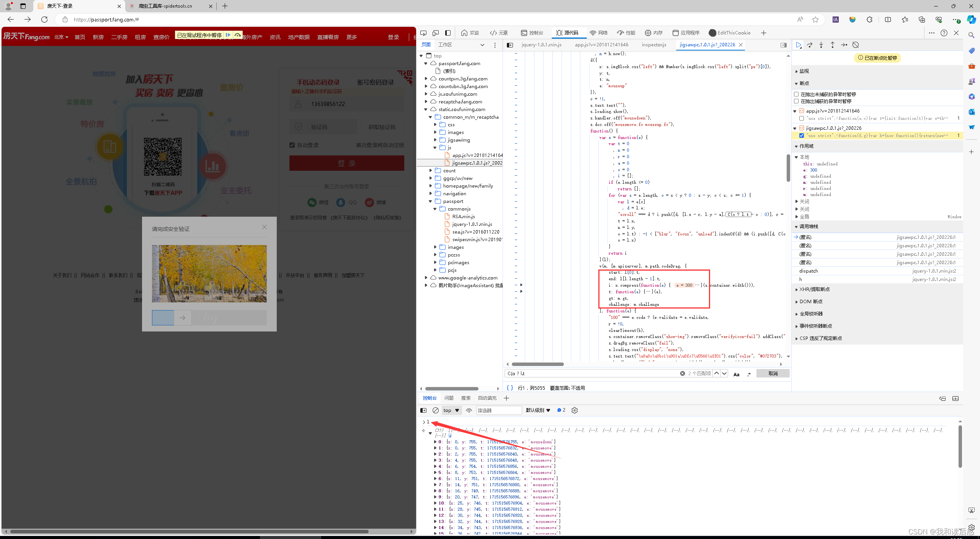Image resolution: width=980 pixels, height=539 pixels.
Task: Open jquery-1.8.1.min.js file tab
Action: click(541, 45)
